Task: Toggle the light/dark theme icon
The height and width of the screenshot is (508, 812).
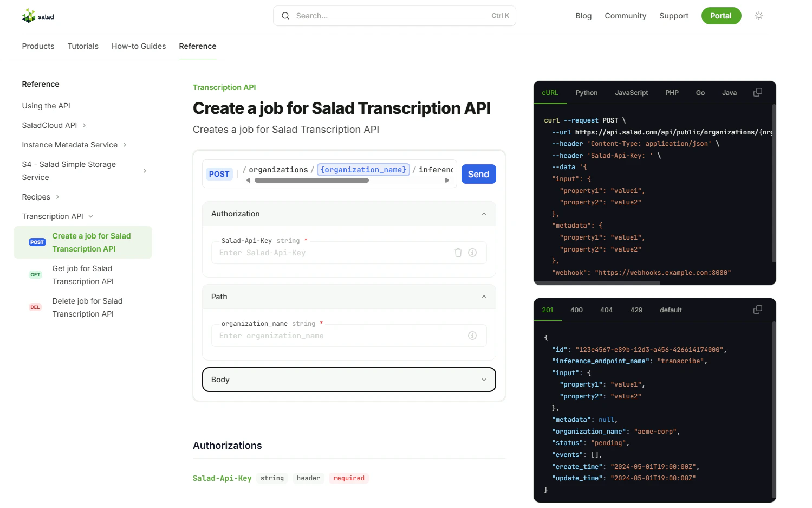Action: [759, 16]
